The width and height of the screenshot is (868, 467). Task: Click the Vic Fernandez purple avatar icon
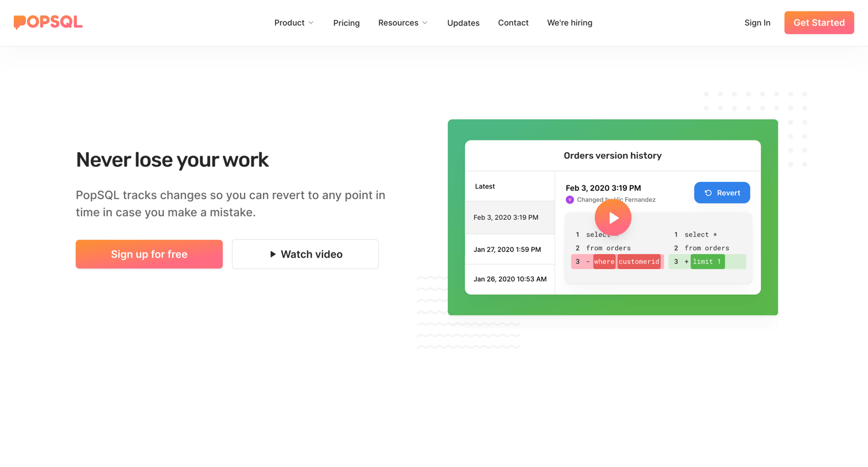[569, 200]
